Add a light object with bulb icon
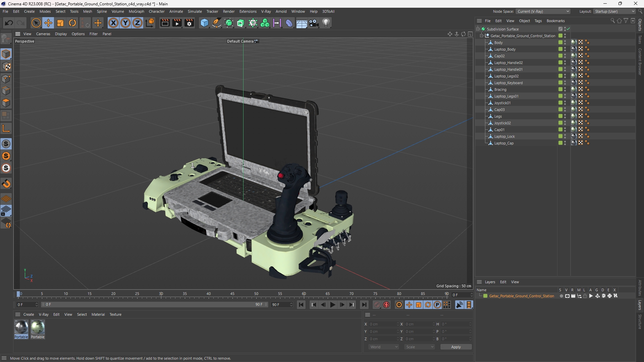Image resolution: width=644 pixels, height=362 pixels. click(x=326, y=23)
